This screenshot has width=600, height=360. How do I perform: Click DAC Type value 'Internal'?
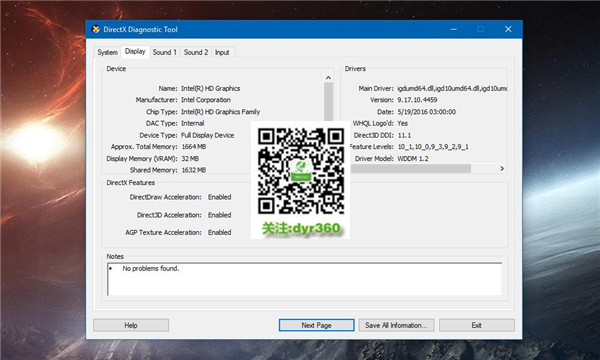pyautogui.click(x=192, y=123)
